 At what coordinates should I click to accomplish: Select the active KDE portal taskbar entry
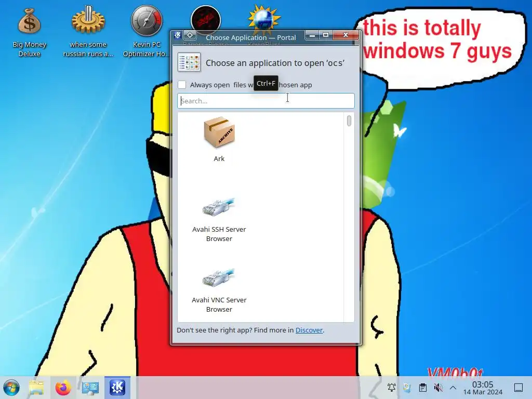(x=117, y=387)
